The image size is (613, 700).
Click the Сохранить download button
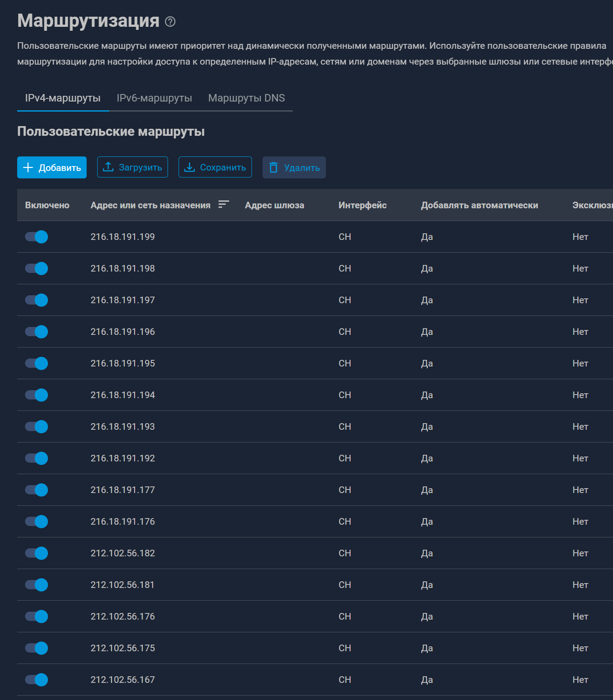click(x=215, y=167)
